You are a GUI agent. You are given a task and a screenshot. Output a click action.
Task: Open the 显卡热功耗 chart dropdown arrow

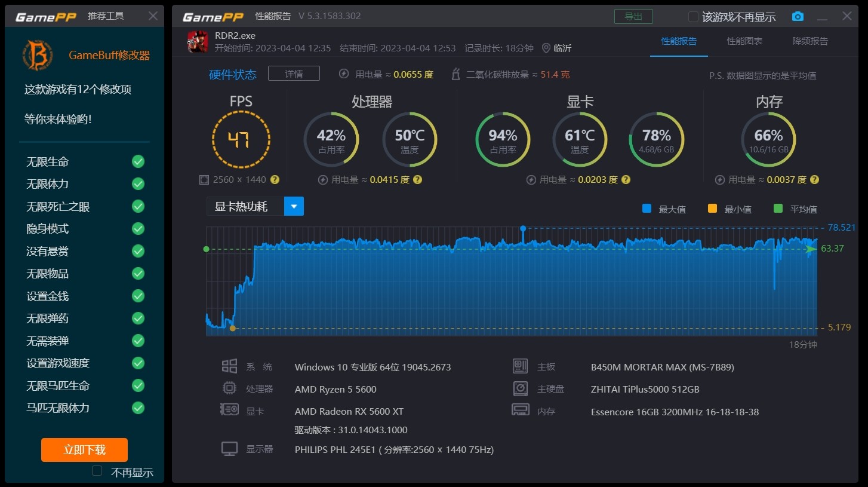pos(294,206)
